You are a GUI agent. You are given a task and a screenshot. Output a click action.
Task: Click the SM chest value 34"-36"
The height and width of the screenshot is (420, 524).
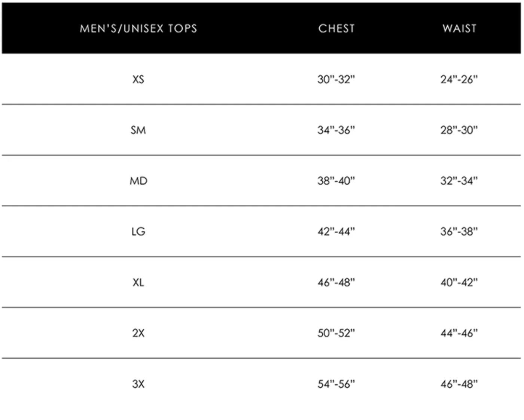(x=336, y=130)
